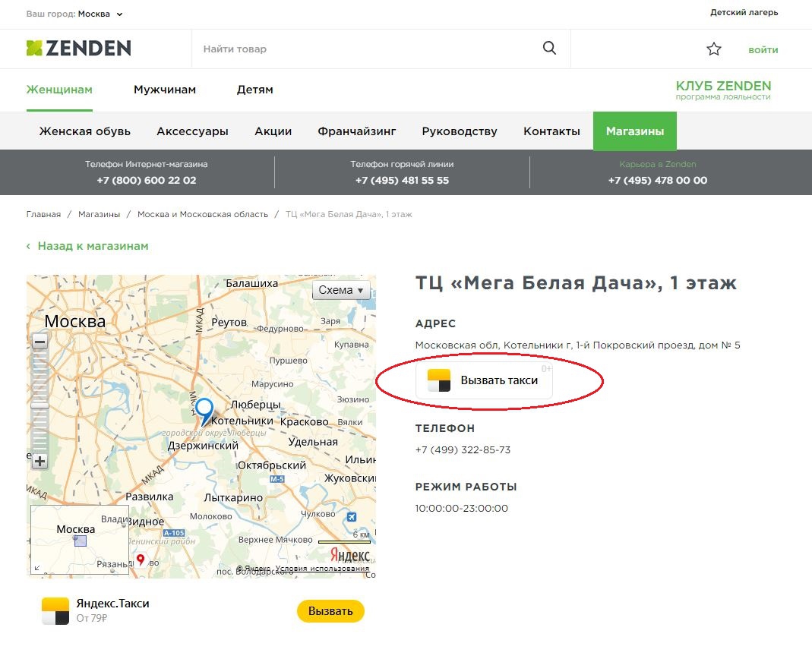
Task: Click the career phone +7 (495) 478 00 00
Action: click(658, 180)
